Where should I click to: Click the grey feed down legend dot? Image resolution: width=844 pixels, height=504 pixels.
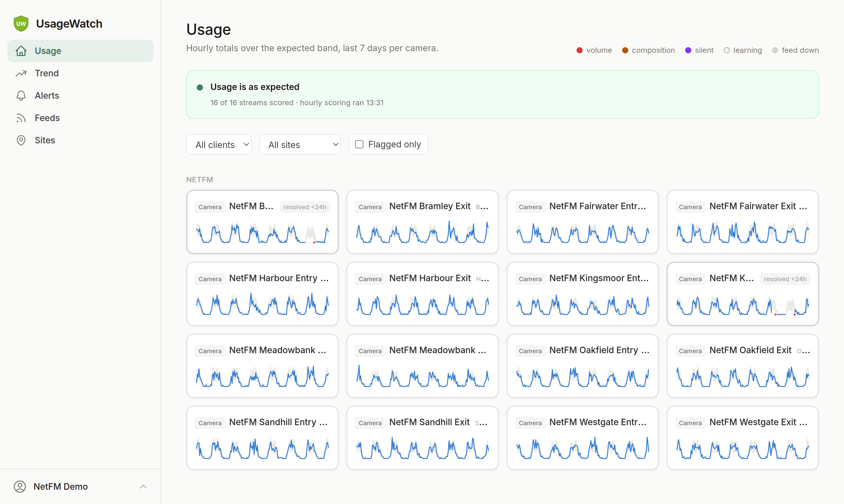(775, 50)
